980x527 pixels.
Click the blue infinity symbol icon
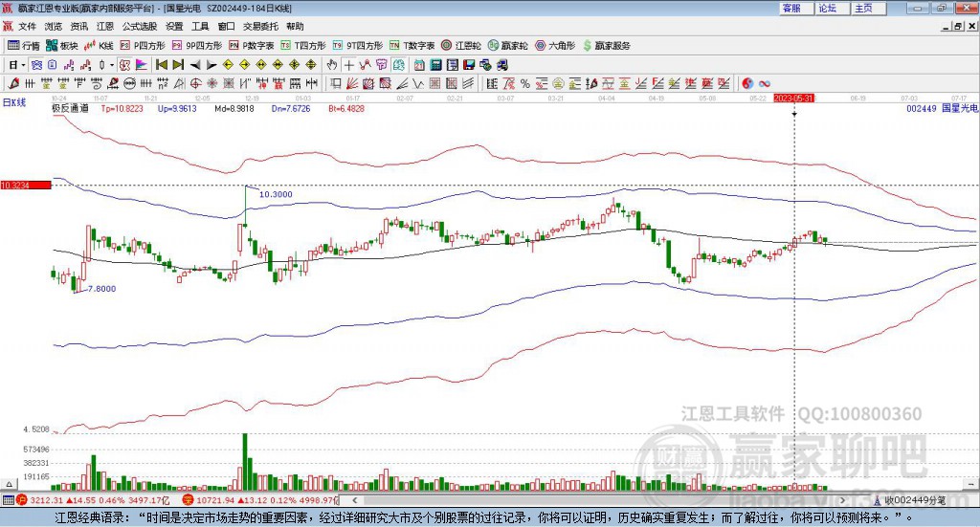(765, 83)
